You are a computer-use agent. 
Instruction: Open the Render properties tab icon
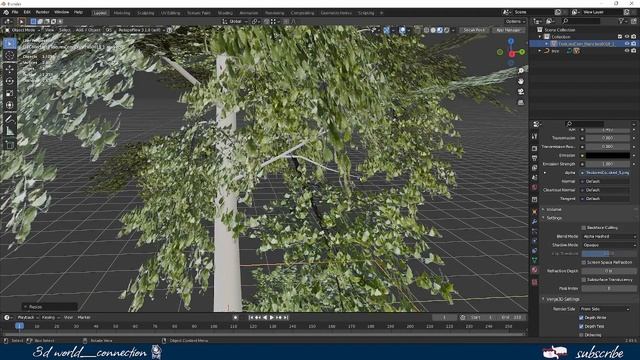coord(535,148)
